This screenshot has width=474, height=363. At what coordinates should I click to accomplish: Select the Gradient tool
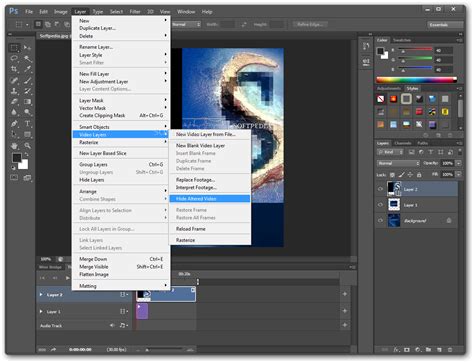pos(27,101)
